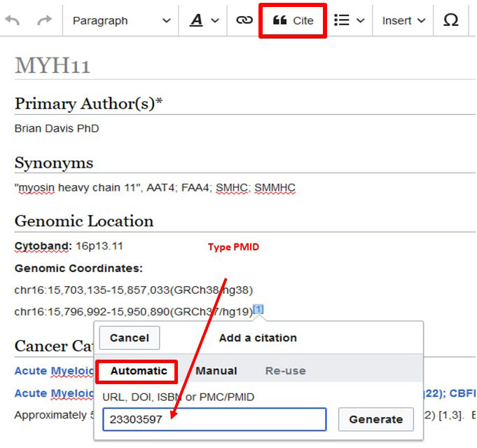Click the PMID input field containing 23303597
This screenshot has height=448, width=477.
pos(214,419)
